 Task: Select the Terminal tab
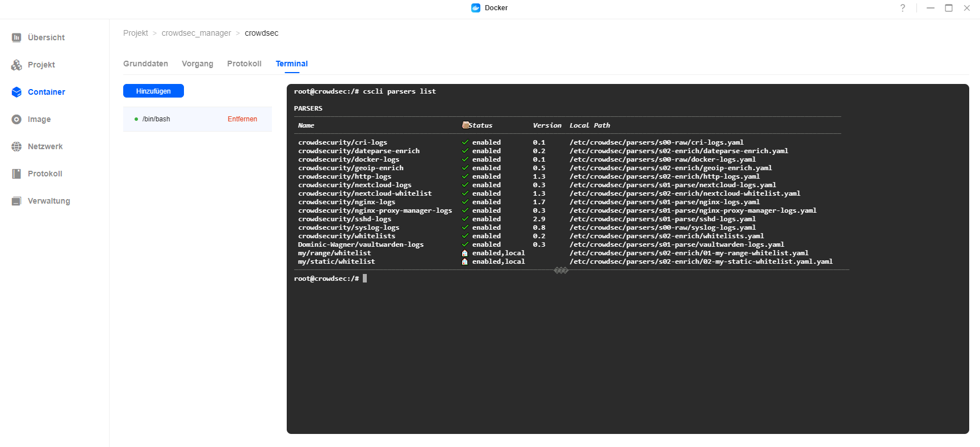292,64
